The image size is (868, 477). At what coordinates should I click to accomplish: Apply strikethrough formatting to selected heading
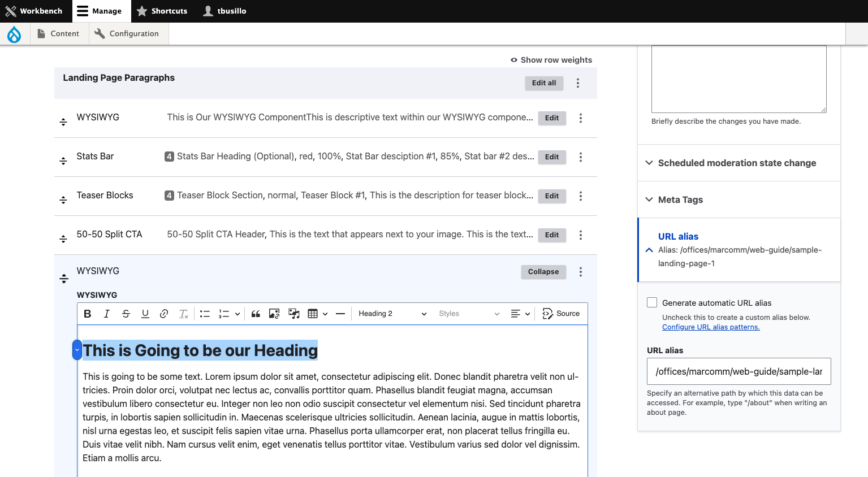126,314
